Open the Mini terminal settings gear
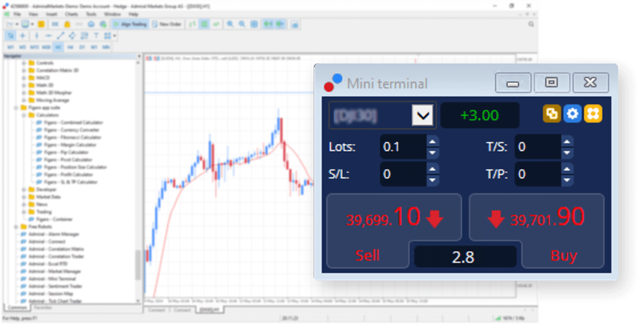644x324 pixels. tap(572, 114)
